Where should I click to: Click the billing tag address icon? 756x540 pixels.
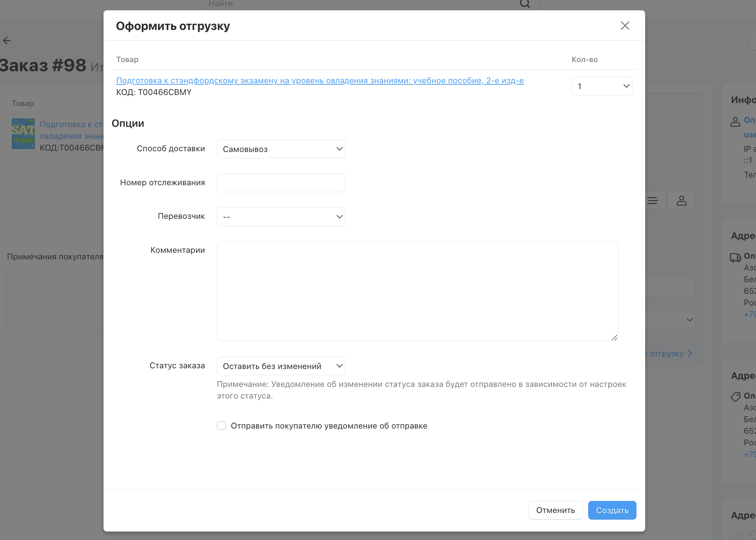(x=735, y=397)
